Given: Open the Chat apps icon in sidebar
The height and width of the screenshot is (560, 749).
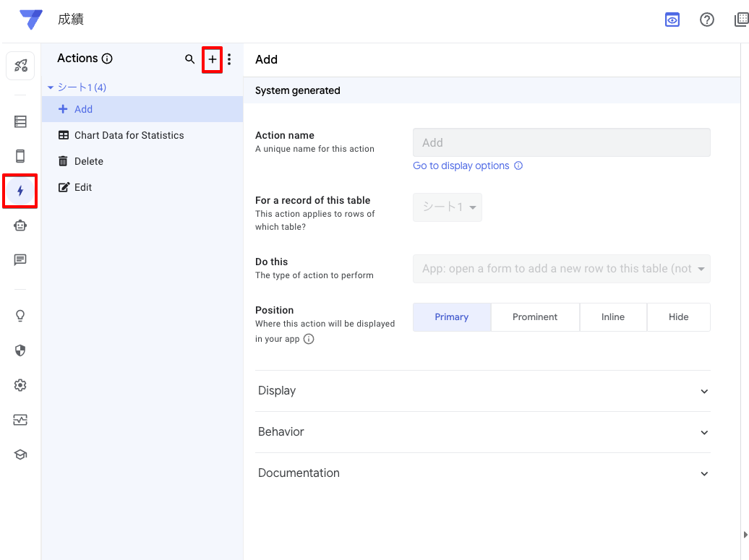Looking at the screenshot, I should (x=20, y=260).
